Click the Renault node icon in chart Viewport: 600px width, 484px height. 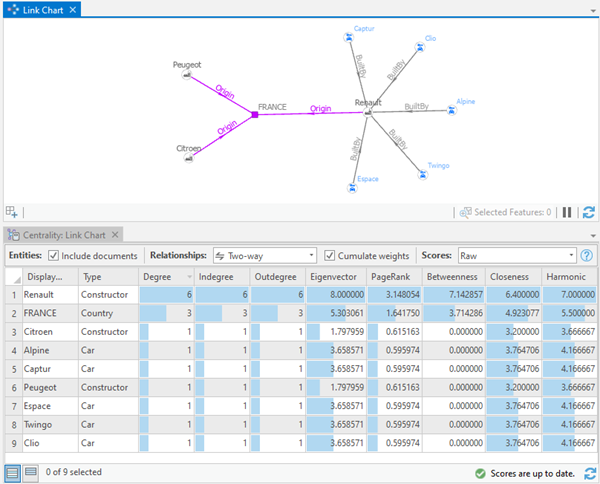(x=368, y=114)
